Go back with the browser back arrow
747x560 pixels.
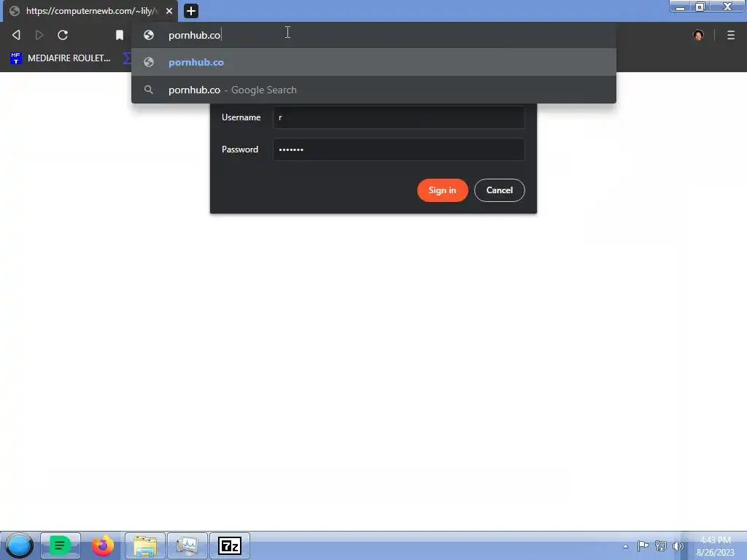(x=16, y=35)
